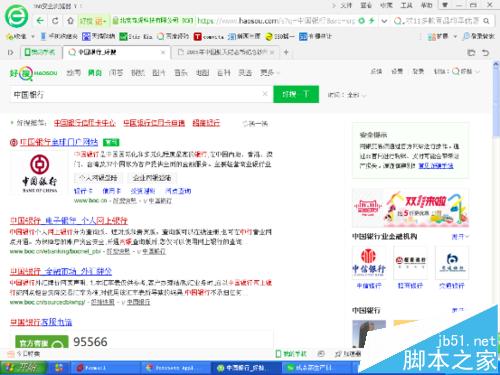Expand the 中国银行业金融机构 section
Viewport: 500px width, 375px height.
pos(460,236)
